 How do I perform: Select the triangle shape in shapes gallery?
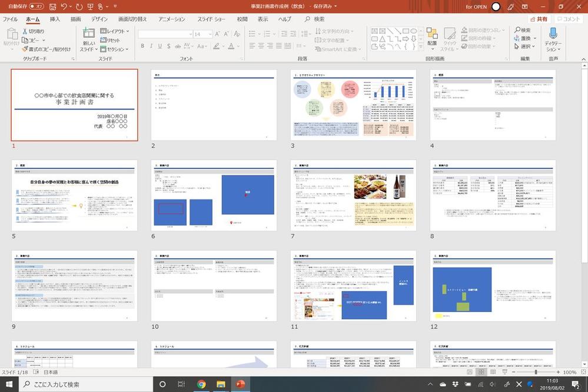point(382,39)
